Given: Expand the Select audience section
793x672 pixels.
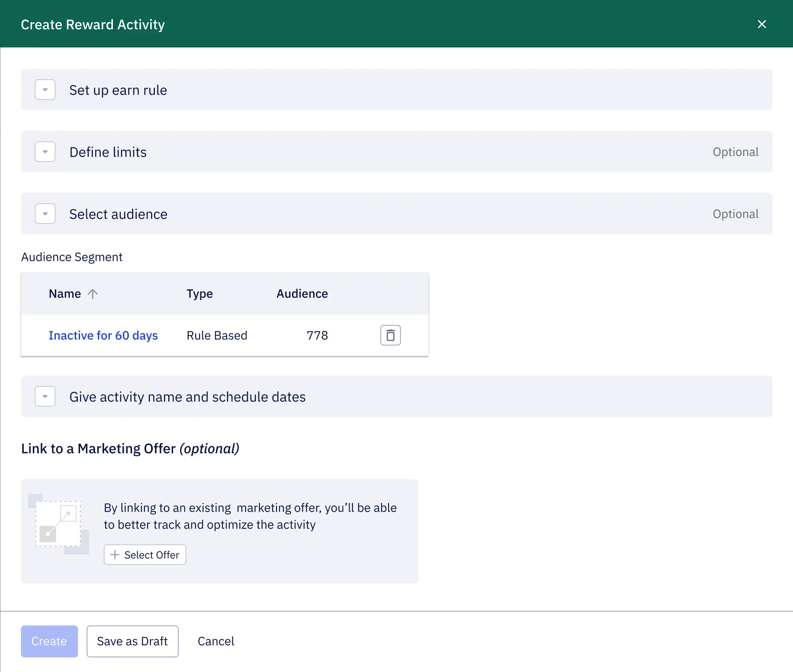Looking at the screenshot, I should 45,214.
